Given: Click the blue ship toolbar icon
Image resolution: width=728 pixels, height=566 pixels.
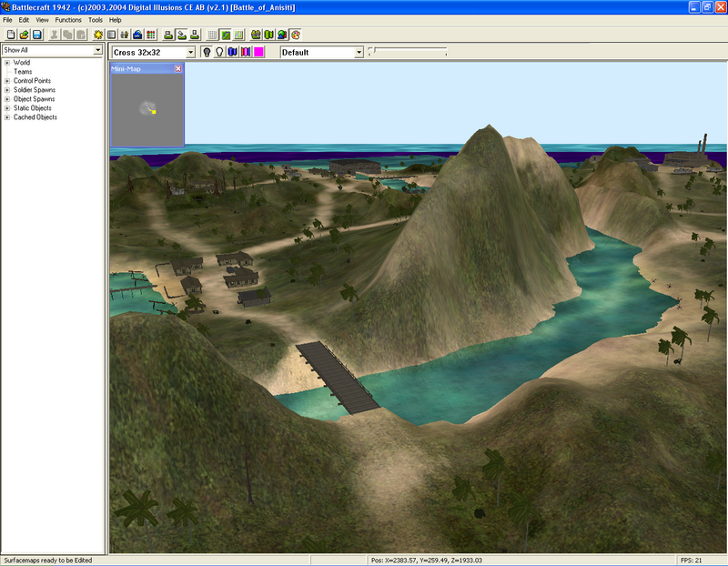Looking at the screenshot, I should pos(137,35).
